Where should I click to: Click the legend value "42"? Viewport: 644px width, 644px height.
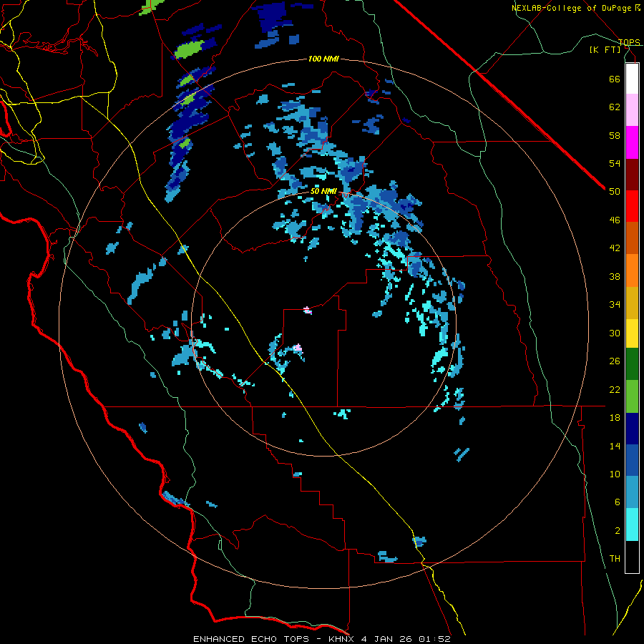point(615,248)
